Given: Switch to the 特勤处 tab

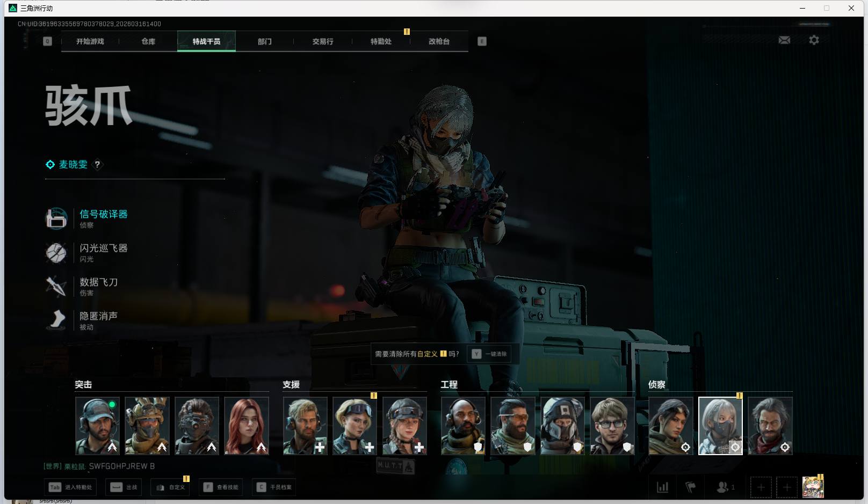Looking at the screenshot, I should pos(381,41).
